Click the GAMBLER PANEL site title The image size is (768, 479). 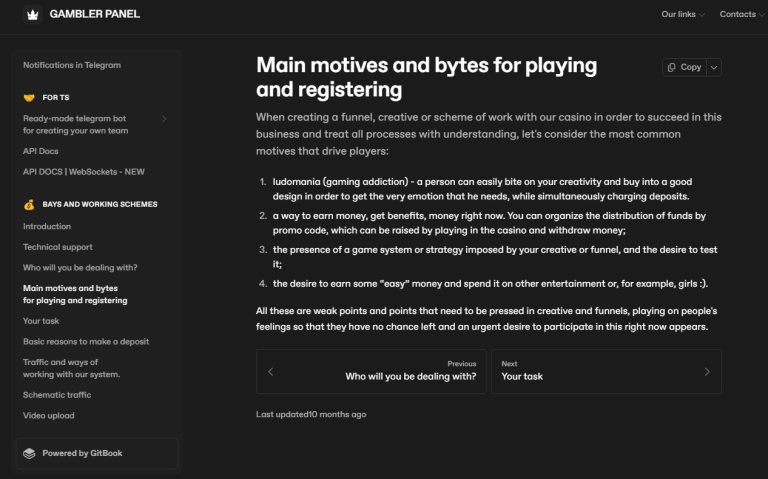tap(95, 15)
